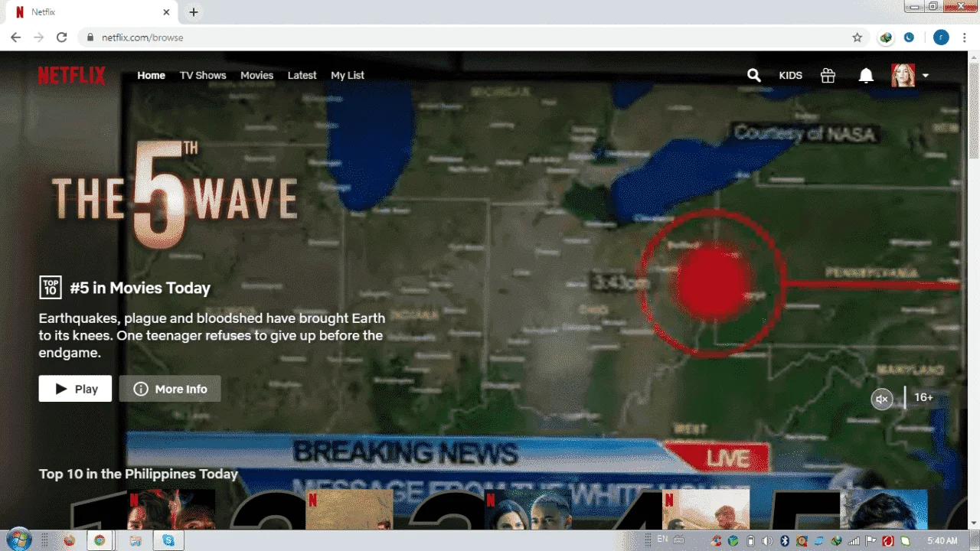
Task: Open the gift icon in Netflix header
Action: (x=828, y=75)
